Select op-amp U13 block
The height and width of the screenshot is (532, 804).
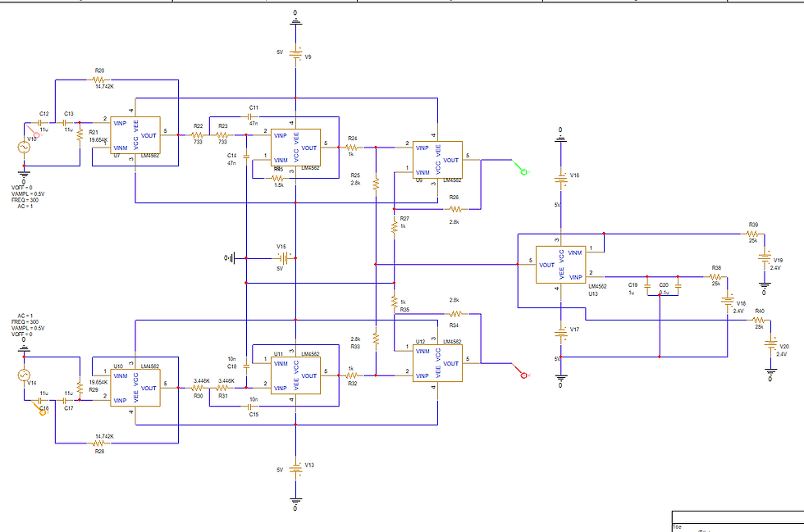[x=561, y=265]
